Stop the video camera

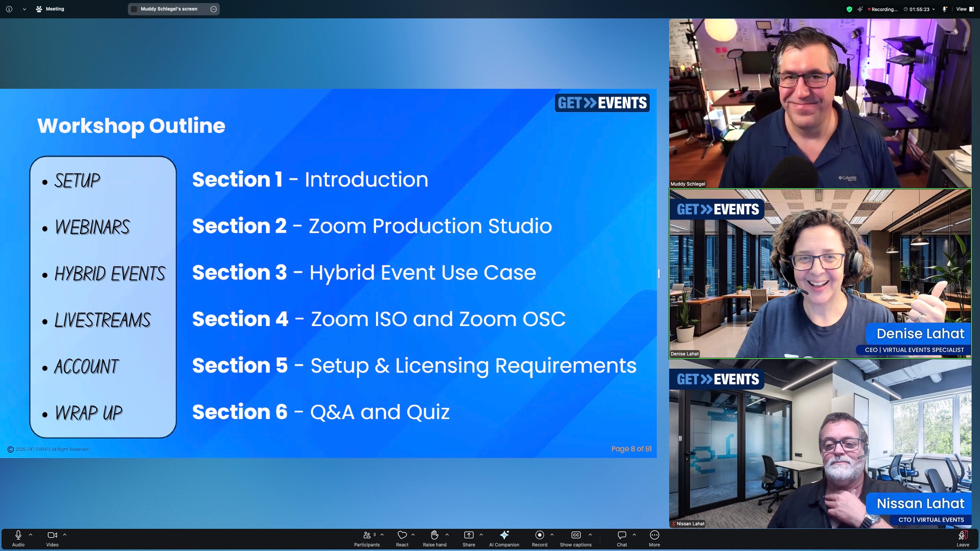coord(52,536)
